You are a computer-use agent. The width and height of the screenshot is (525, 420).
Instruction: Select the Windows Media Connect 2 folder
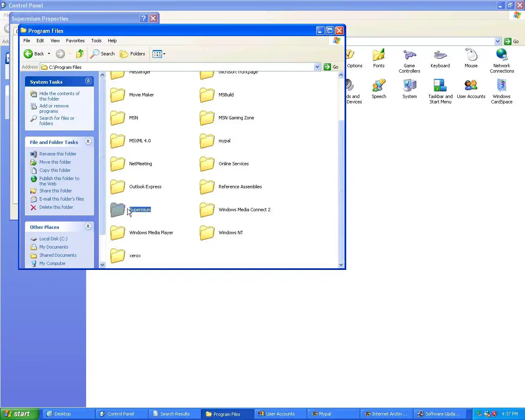pyautogui.click(x=235, y=210)
